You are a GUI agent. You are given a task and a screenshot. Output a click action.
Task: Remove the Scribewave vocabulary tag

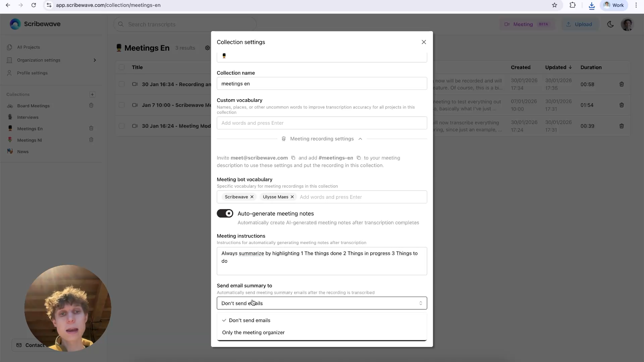(x=252, y=197)
